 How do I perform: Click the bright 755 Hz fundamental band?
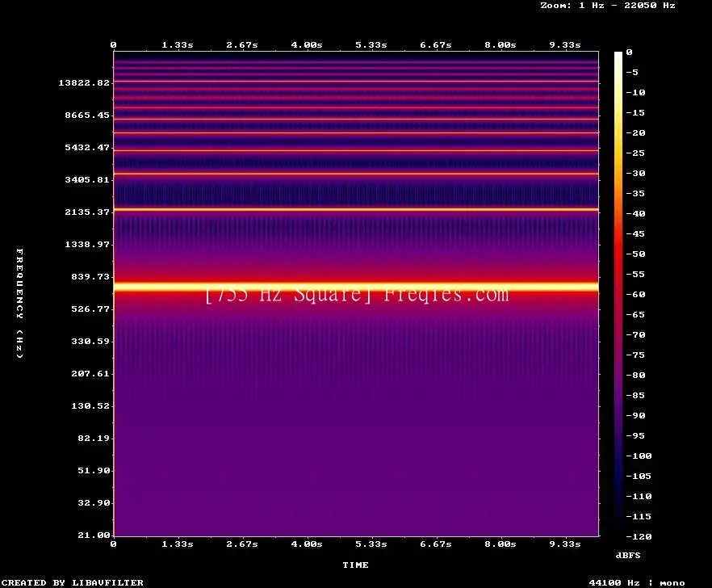pyautogui.click(x=356, y=287)
